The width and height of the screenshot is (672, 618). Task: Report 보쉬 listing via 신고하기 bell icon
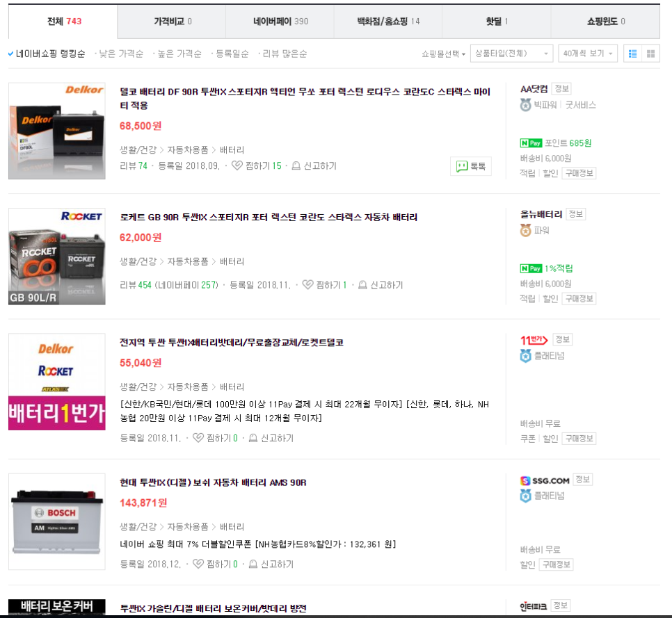coord(253,564)
